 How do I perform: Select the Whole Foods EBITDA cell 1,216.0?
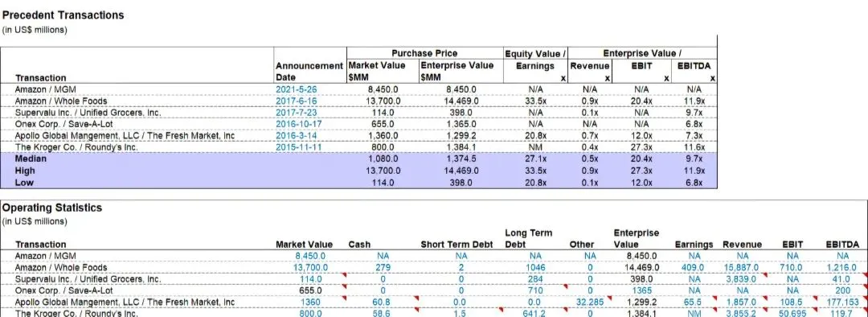842,267
